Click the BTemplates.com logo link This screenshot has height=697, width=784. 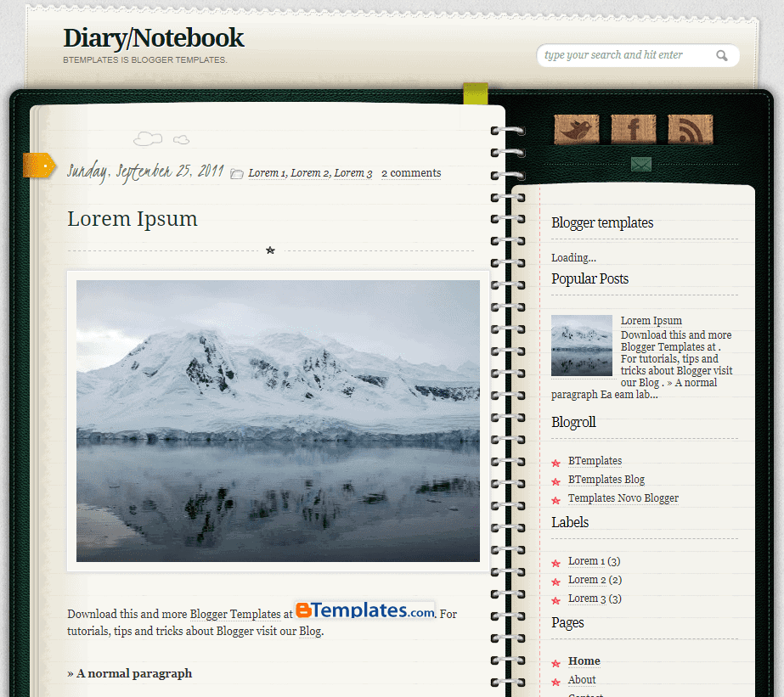365,610
